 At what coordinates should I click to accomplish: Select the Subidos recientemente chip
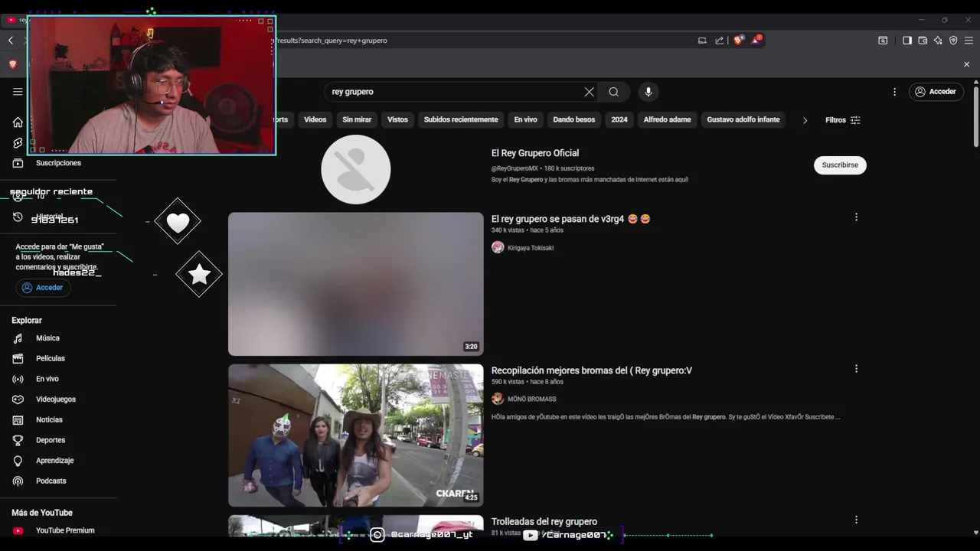pos(461,119)
